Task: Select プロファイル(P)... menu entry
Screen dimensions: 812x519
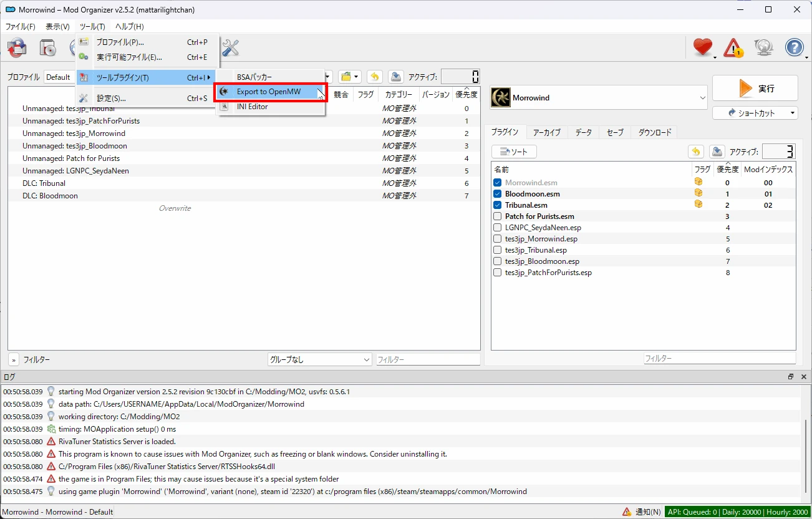Action: tap(147, 42)
